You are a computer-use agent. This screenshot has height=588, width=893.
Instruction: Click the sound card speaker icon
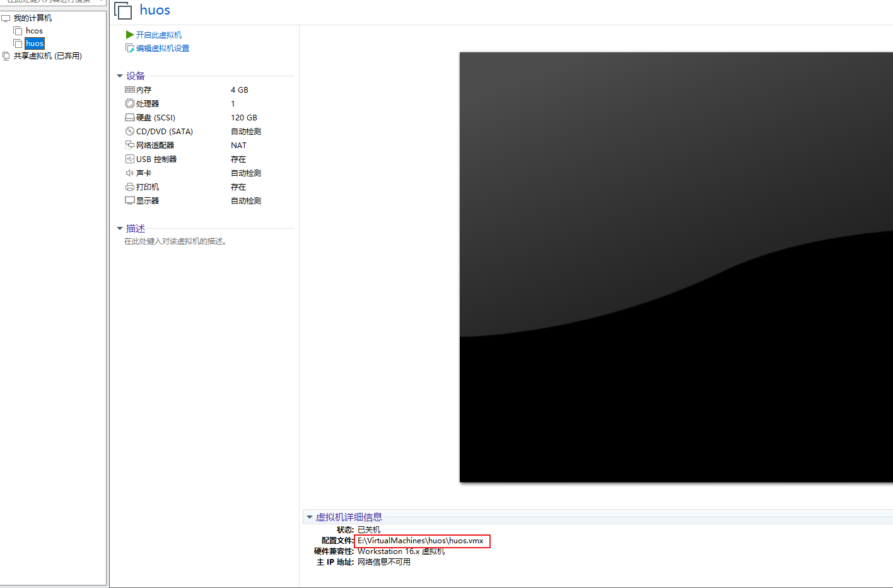pyautogui.click(x=130, y=173)
